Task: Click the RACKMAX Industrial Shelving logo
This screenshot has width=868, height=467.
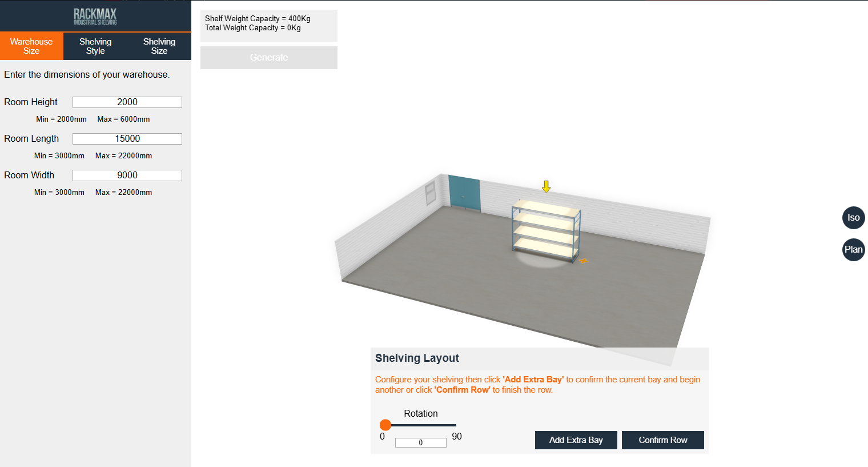Action: 95,15
